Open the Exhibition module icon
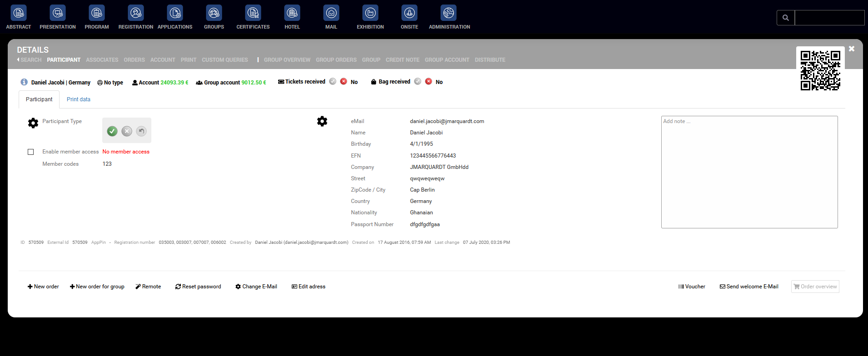 pos(370,13)
